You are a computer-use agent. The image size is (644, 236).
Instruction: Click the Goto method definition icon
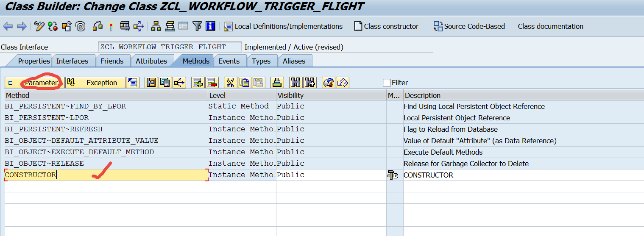click(151, 83)
